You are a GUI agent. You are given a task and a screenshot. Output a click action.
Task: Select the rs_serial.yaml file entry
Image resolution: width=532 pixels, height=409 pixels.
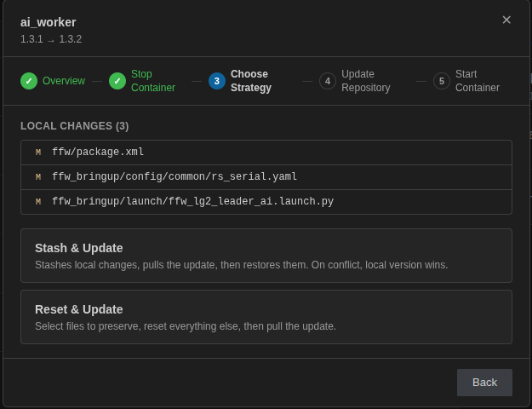(266, 177)
